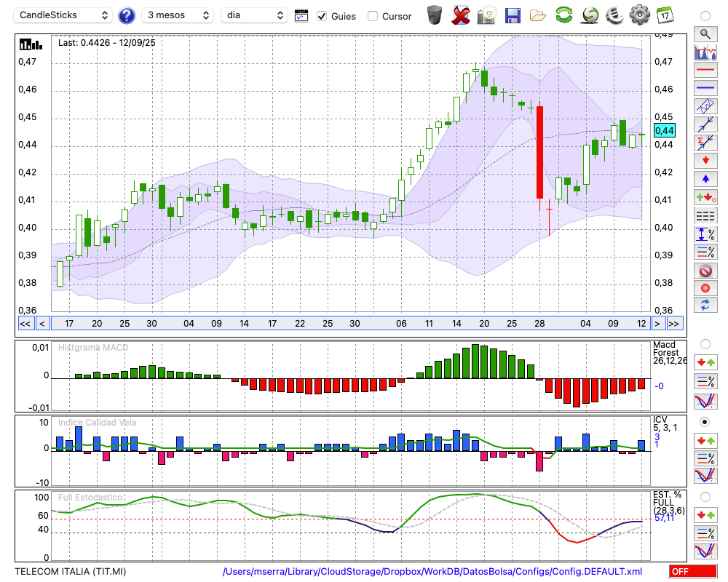Click the ICV 5, 3, 1 label
This screenshot has height=582, width=728.
(665, 423)
